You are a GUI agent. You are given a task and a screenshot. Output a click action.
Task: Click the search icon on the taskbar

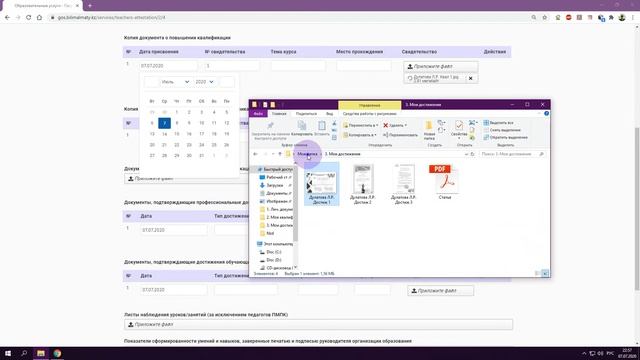click(x=24, y=353)
